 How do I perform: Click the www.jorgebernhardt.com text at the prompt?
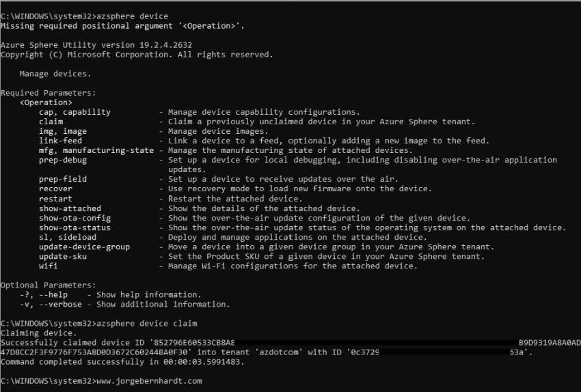(x=150, y=380)
